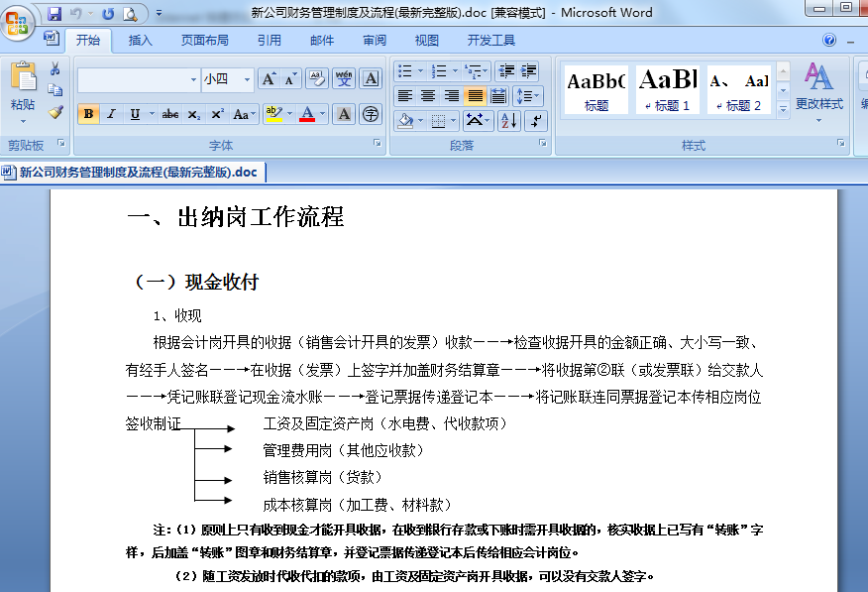Justify paragraph text
Viewport: 868px width, 592px height.
click(x=475, y=96)
